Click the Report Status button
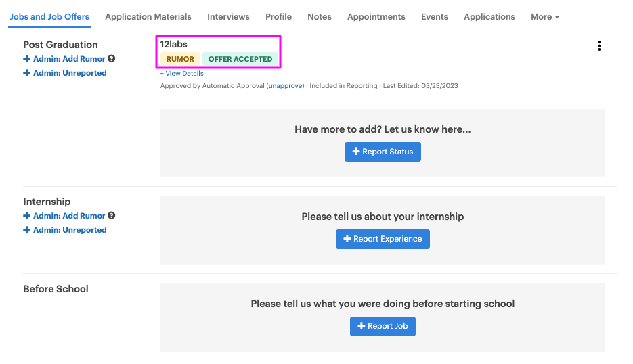Image resolution: width=633 pixels, height=364 pixels. pos(383,152)
